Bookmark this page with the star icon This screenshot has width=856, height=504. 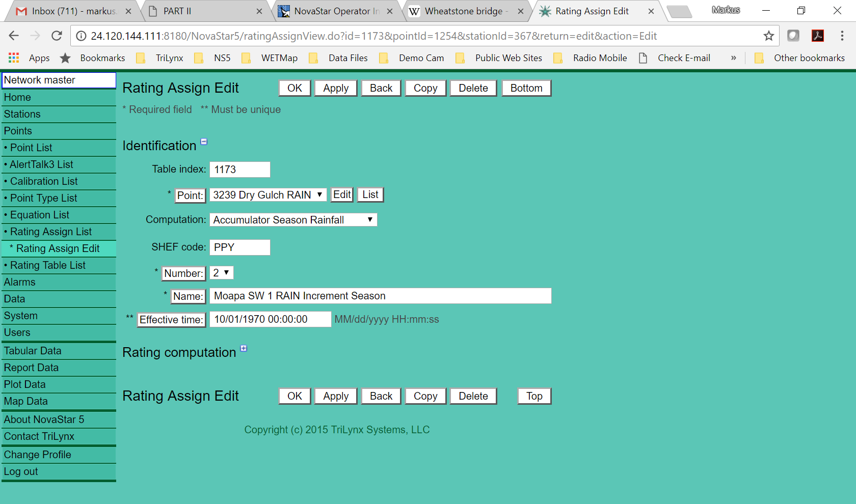click(x=768, y=36)
